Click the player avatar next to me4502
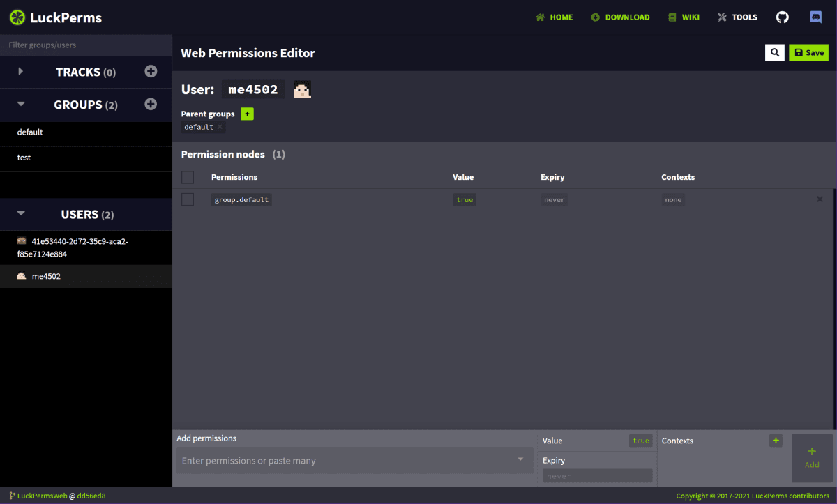 coord(301,89)
